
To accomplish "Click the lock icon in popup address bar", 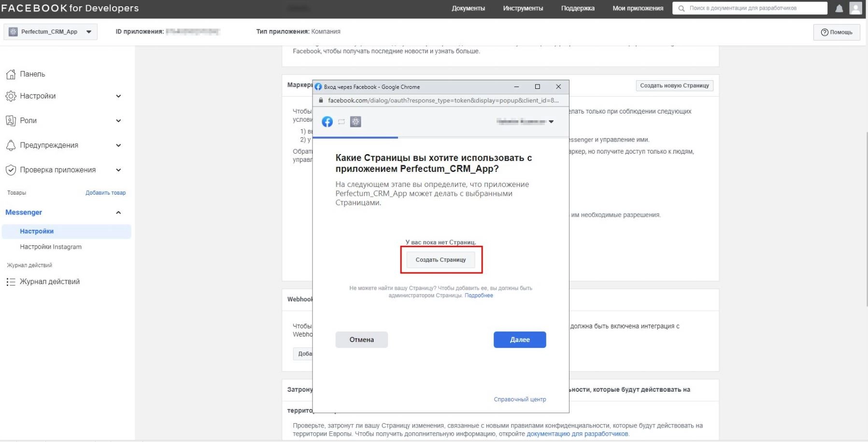I will [x=320, y=100].
